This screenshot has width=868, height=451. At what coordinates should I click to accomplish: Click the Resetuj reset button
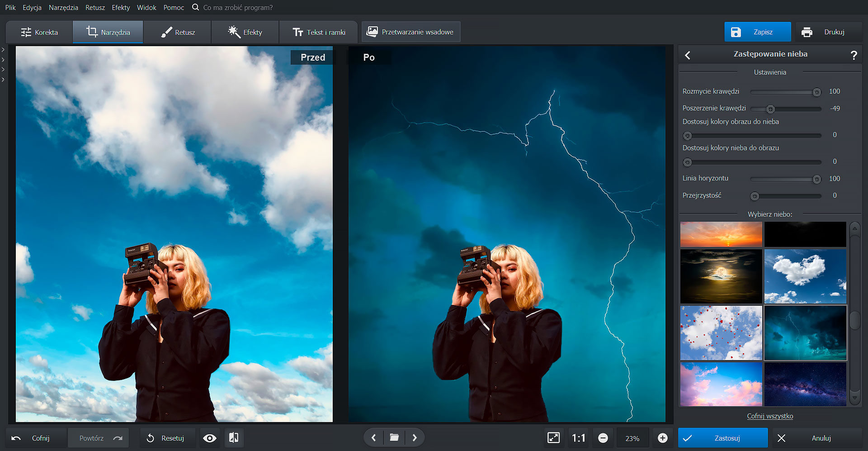click(167, 438)
